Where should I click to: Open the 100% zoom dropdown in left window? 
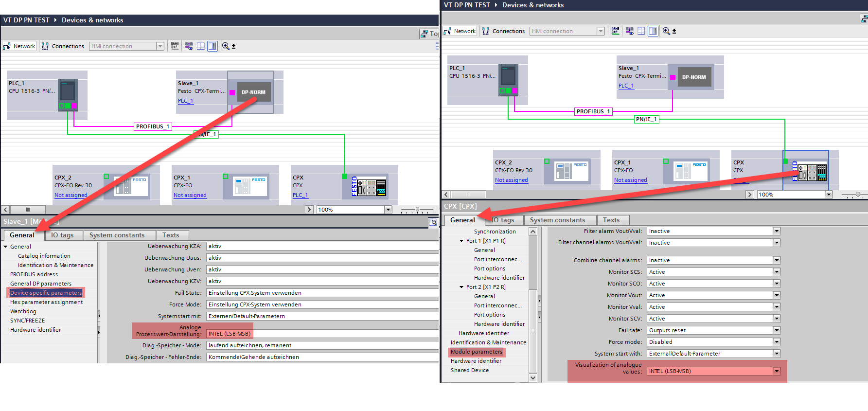click(x=388, y=210)
